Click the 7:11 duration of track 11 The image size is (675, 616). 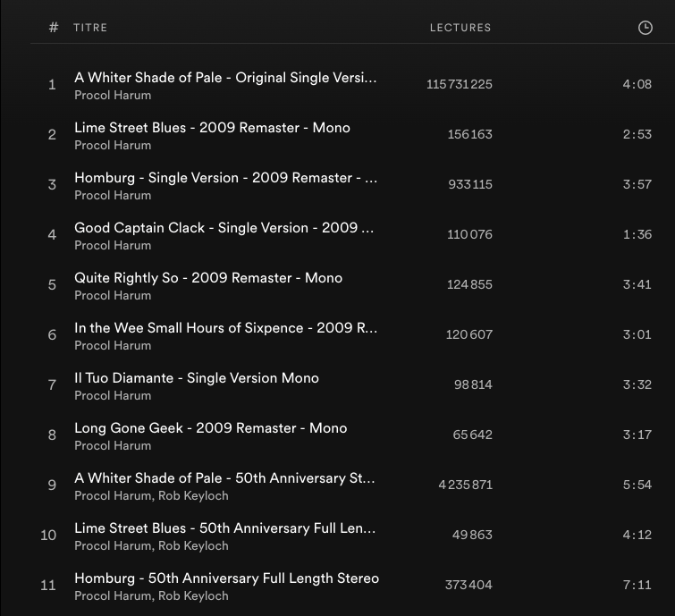pyautogui.click(x=637, y=585)
